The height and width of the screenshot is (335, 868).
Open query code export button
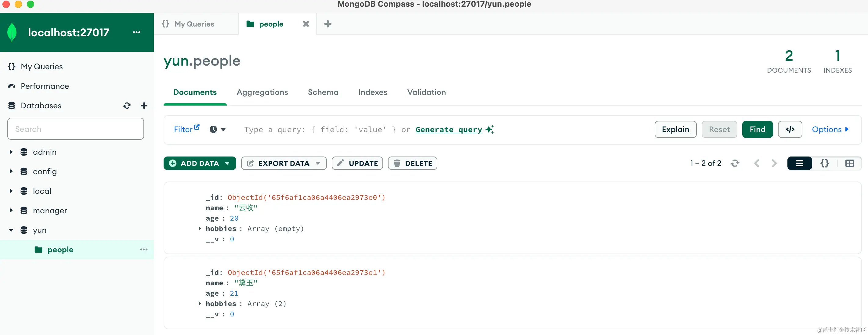[x=790, y=129]
